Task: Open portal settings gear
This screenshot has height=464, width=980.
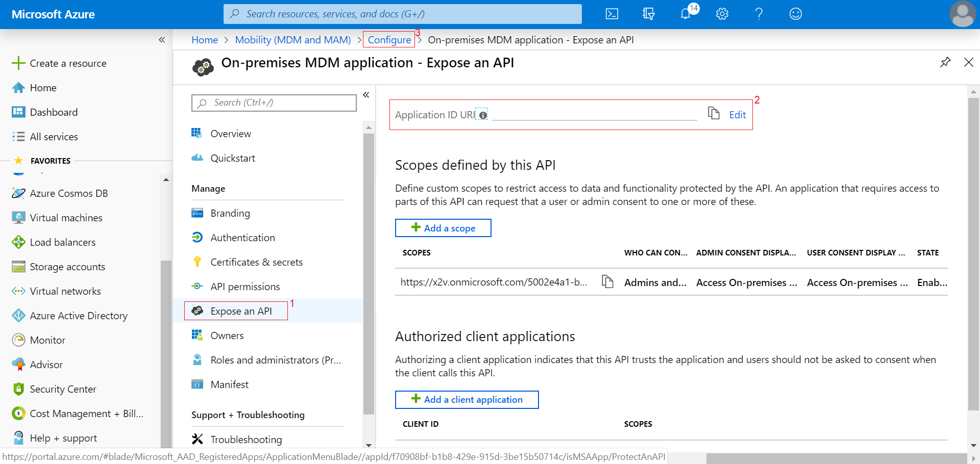Action: (x=722, y=14)
